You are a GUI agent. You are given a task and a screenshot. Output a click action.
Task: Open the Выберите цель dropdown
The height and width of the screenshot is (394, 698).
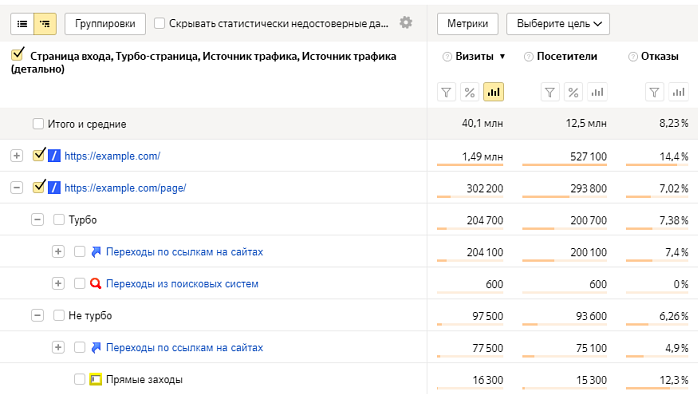coord(558,24)
